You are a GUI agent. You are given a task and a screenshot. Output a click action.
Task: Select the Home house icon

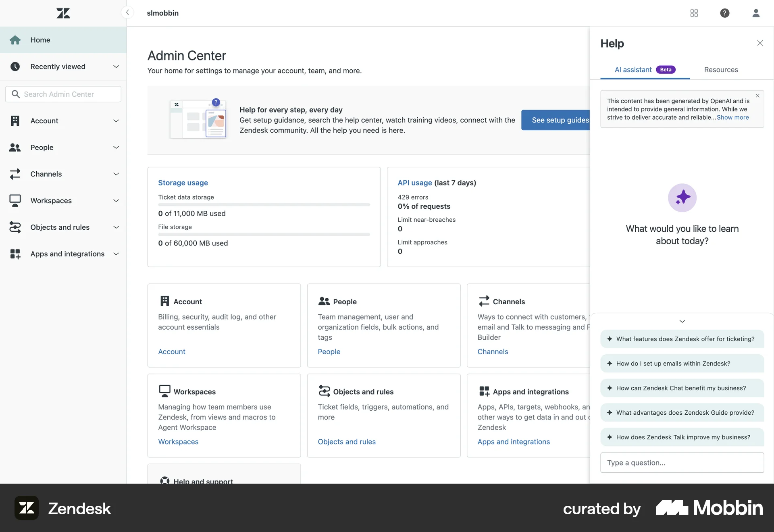(15, 40)
